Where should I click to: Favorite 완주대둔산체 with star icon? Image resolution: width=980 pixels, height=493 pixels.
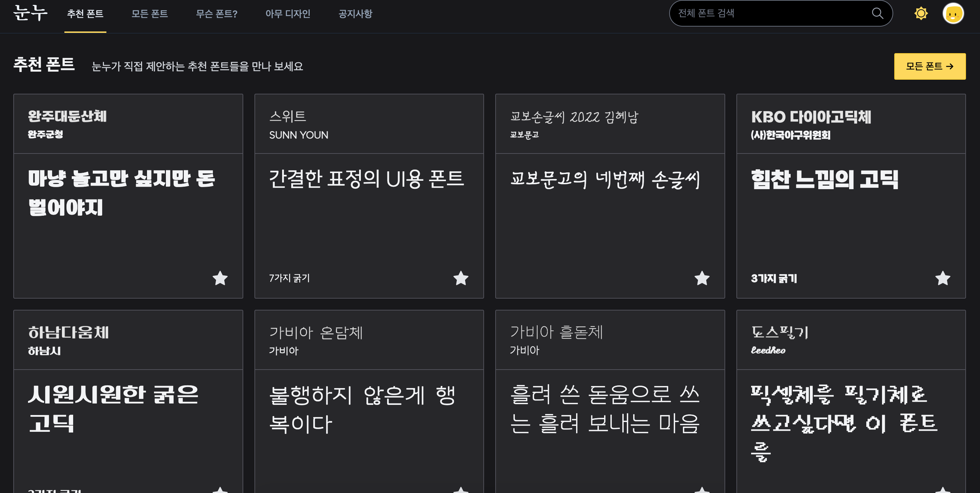click(x=220, y=278)
